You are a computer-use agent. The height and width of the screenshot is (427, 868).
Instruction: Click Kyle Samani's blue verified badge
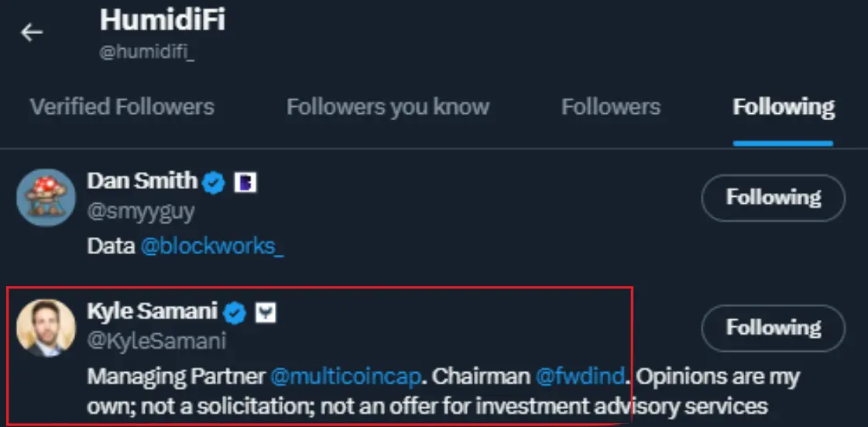(235, 312)
